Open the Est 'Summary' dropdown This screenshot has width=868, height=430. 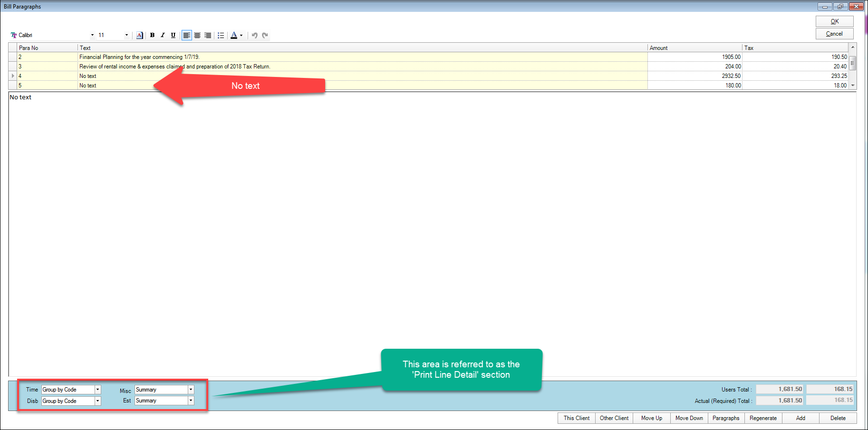191,401
